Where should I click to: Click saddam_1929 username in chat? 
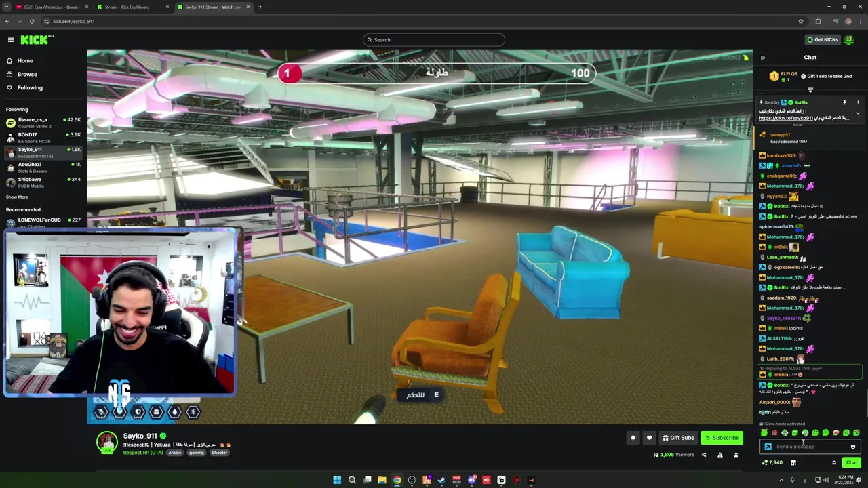(x=782, y=298)
